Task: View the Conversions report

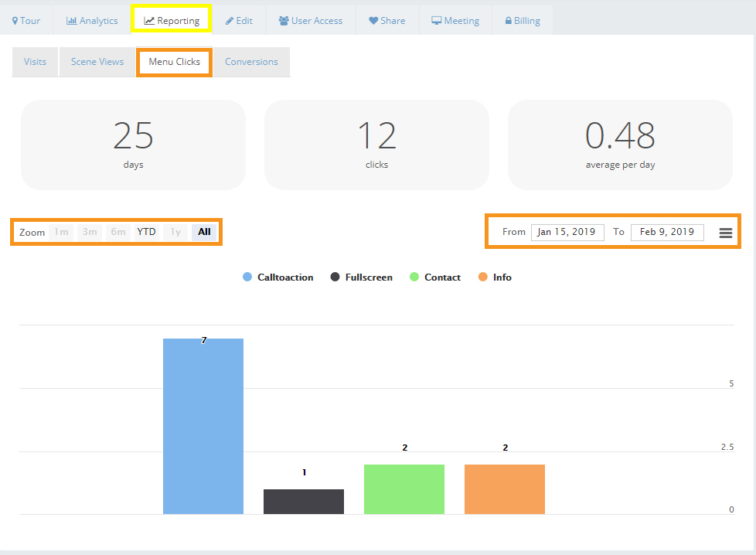Action: tap(252, 62)
